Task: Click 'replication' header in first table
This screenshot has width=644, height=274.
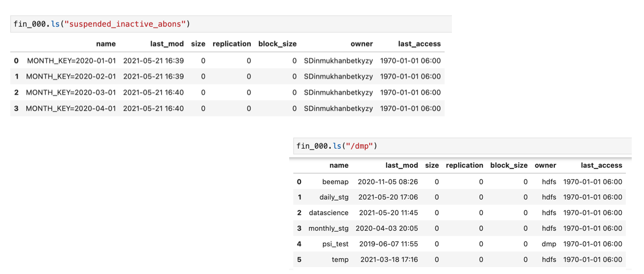Action: 232,44
